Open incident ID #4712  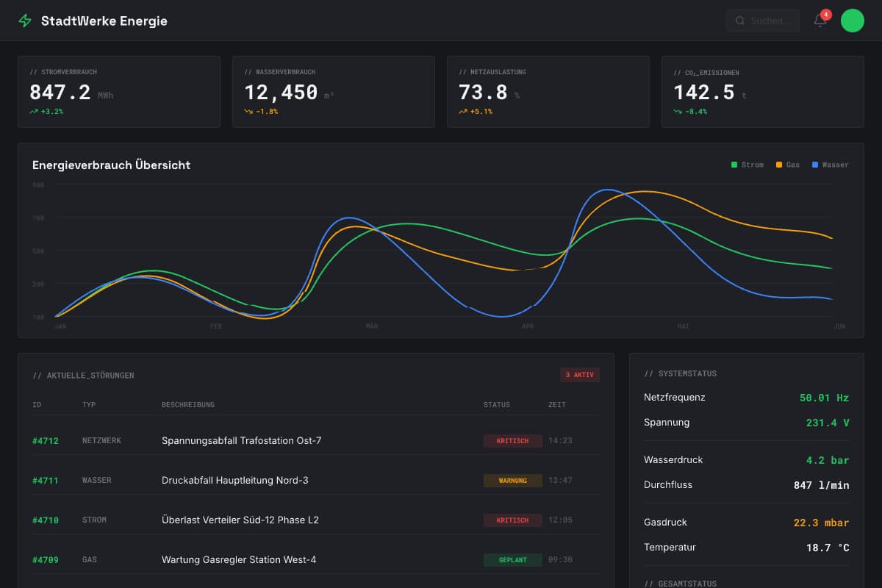46,441
